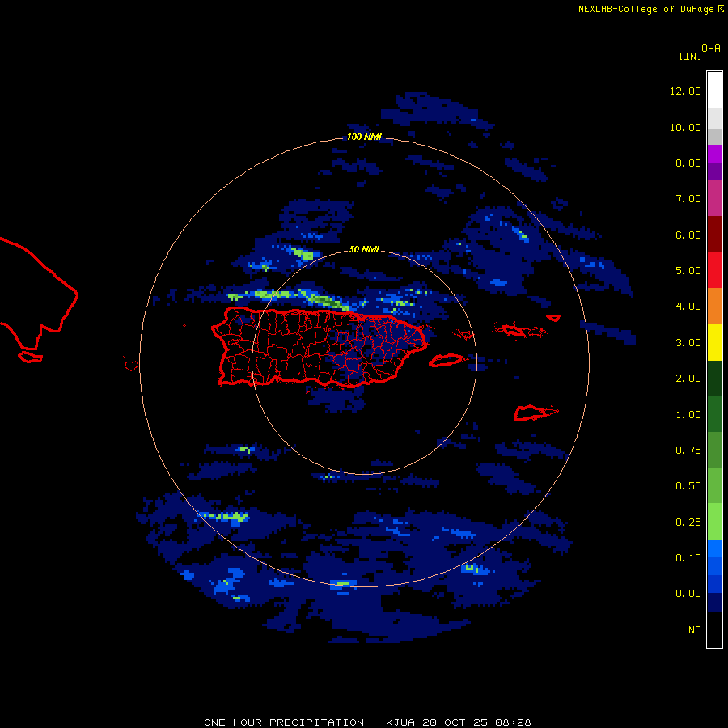Click the pink legend swatch beside 7.00
Image resolution: width=728 pixels, height=728 pixels.
[x=714, y=198]
